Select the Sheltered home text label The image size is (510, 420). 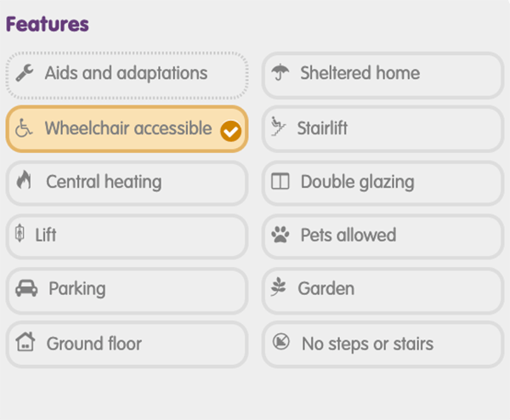[360, 72]
